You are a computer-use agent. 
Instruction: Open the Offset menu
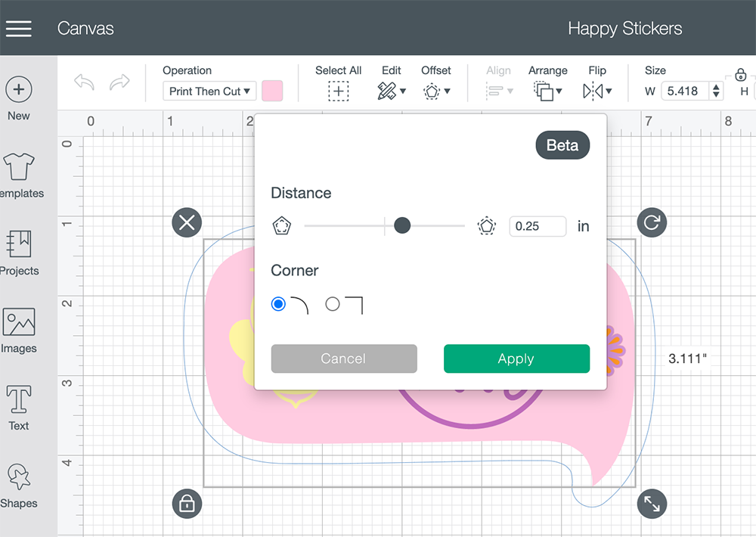click(436, 91)
